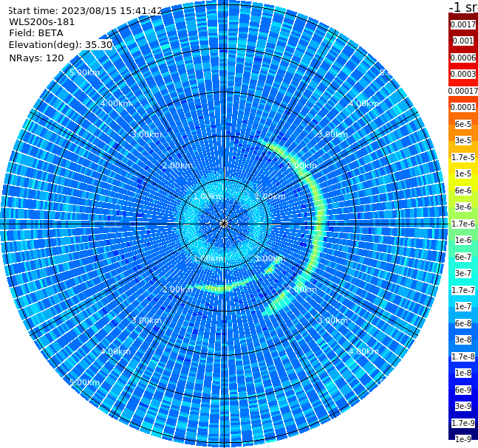Click the 0.00017 label on the color scale

[x=462, y=91]
